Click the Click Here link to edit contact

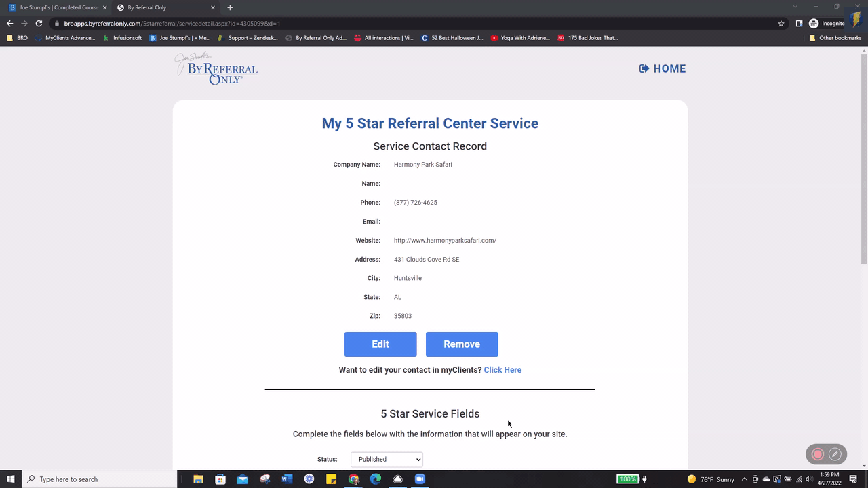[502, 369]
